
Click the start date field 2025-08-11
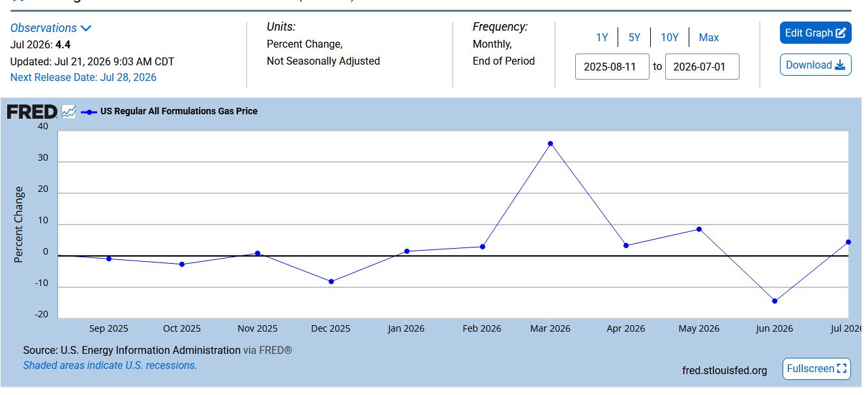pyautogui.click(x=612, y=67)
